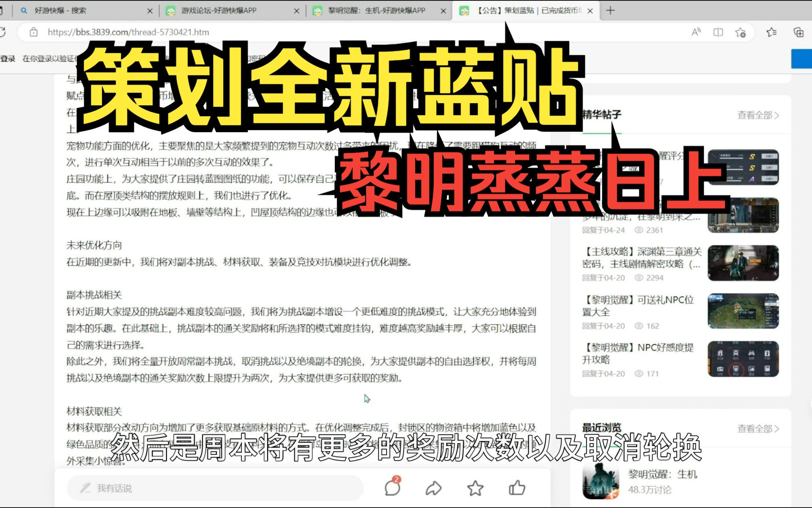Open immersive reader view

pos(718,32)
